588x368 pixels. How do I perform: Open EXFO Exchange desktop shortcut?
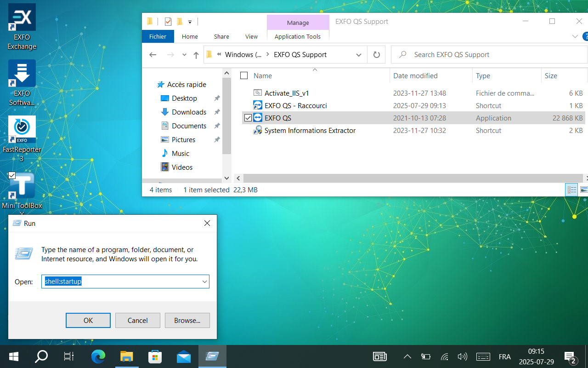(22, 27)
